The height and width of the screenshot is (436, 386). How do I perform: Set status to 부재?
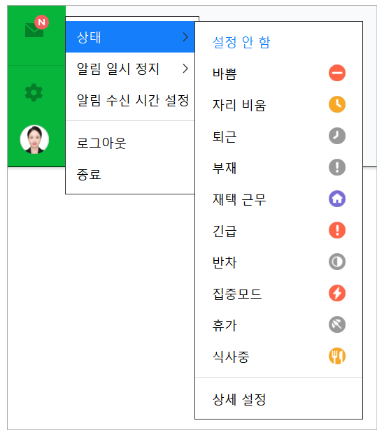pos(278,167)
